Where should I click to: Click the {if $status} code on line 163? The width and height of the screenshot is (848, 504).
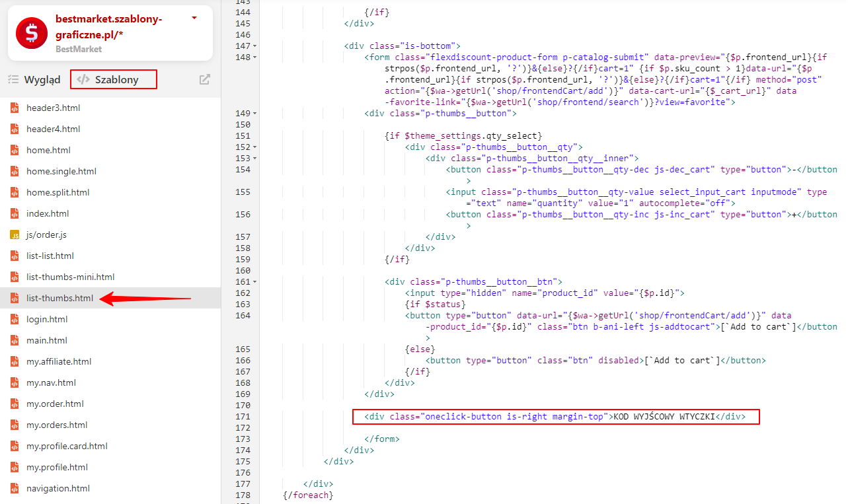436,305
